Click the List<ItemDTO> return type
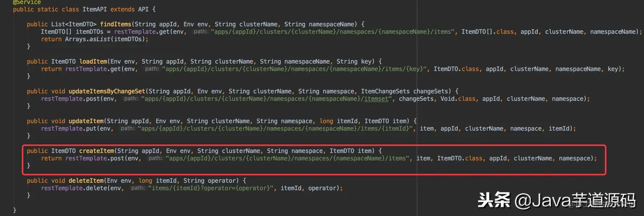Viewport: 644px width, 216px height. pyautogui.click(x=73, y=24)
